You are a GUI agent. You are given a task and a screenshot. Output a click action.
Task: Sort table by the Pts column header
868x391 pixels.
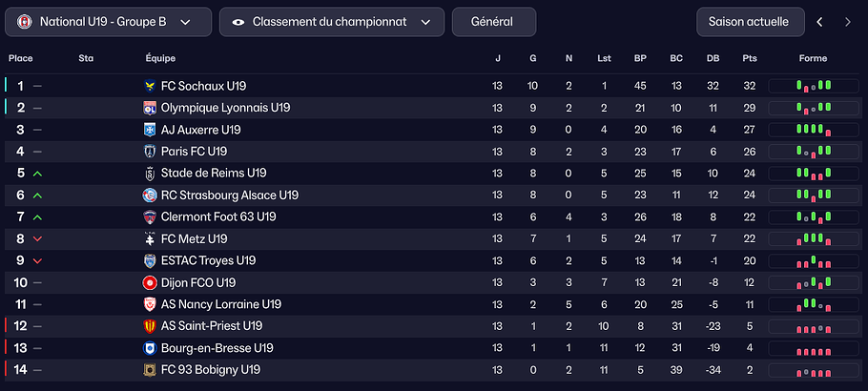click(x=750, y=58)
